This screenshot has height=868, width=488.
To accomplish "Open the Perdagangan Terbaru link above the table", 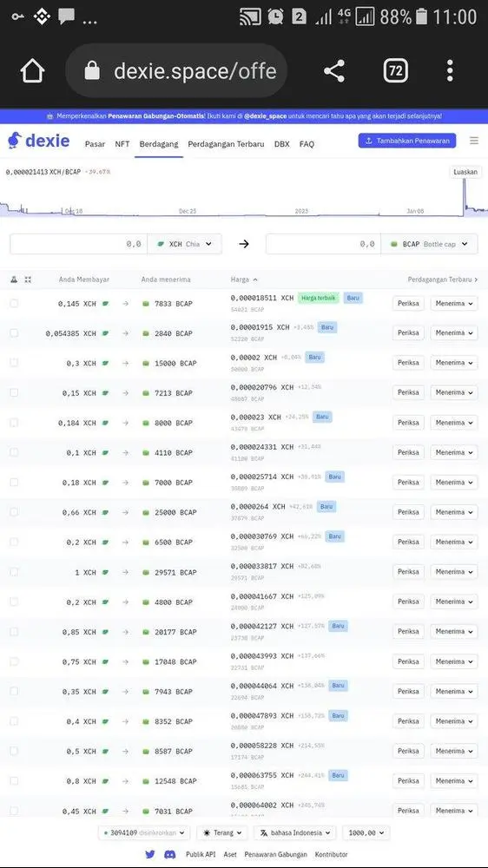I will (443, 279).
